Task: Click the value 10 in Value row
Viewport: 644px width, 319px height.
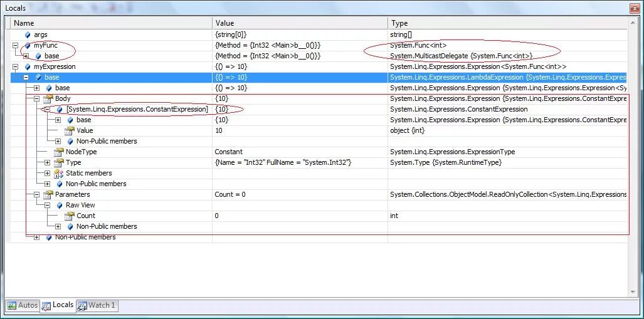Action: tap(218, 130)
